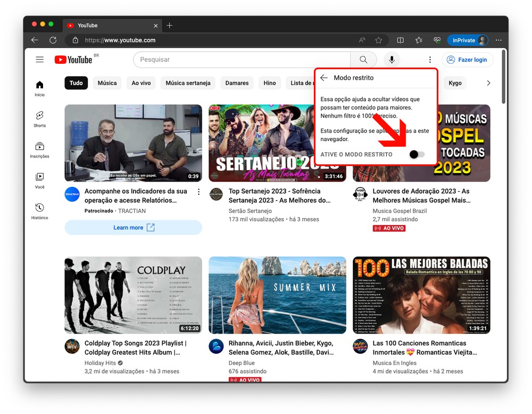Select the Música sertaneja chip
Screen dimensions: 532x414
pyautogui.click(x=188, y=83)
